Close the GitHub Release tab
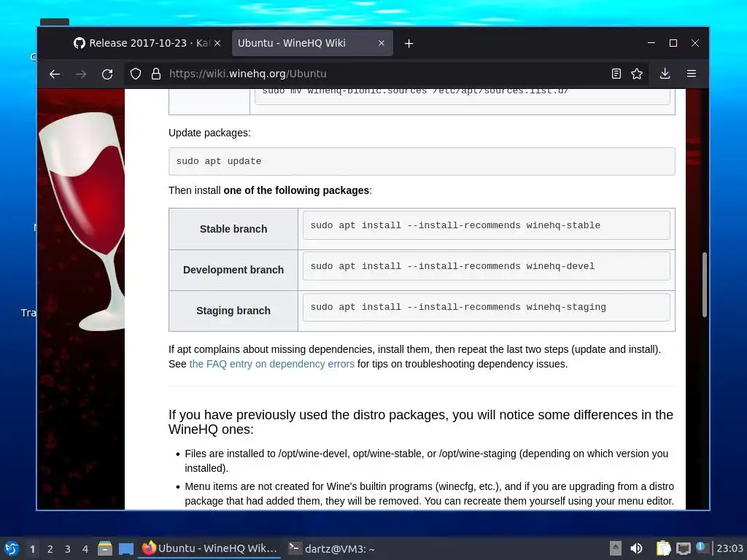The width and height of the screenshot is (747, 560). (x=217, y=43)
